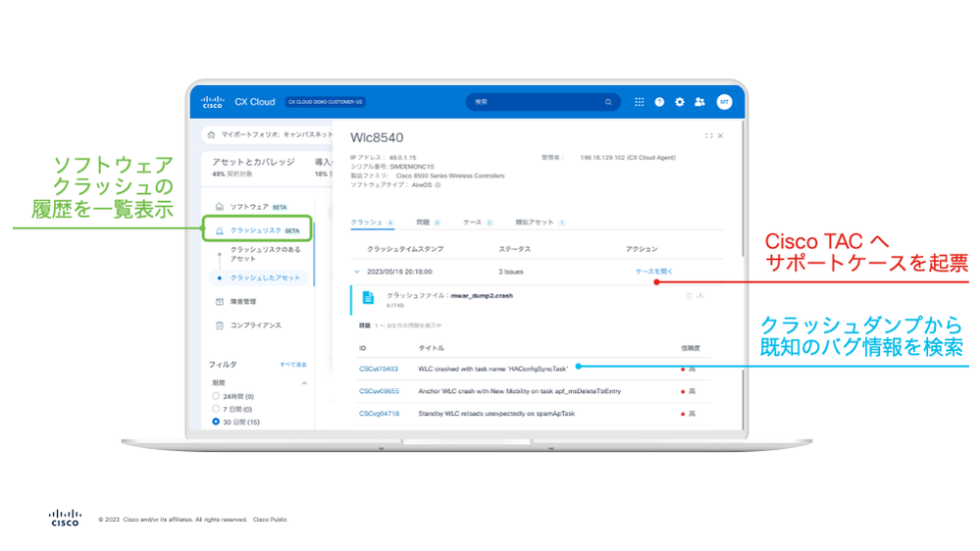Open the コンプライアンス menu item
The height and width of the screenshot is (551, 980).
click(x=256, y=326)
